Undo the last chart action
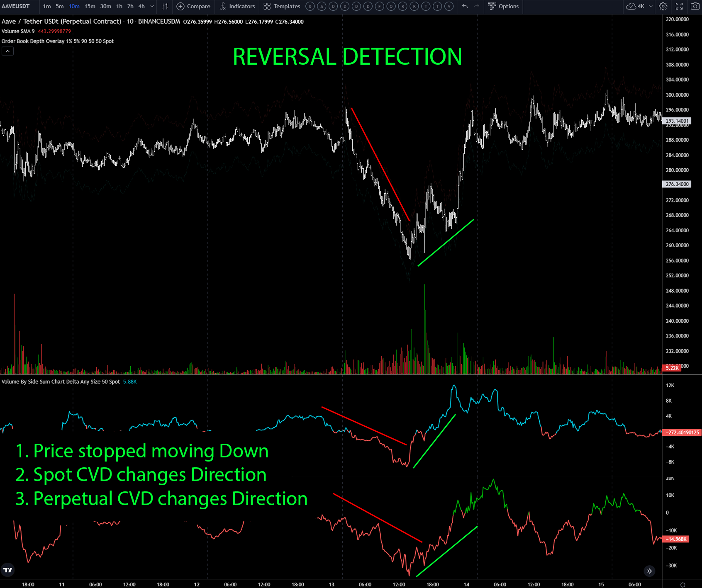The width and height of the screenshot is (702, 588). click(x=465, y=6)
